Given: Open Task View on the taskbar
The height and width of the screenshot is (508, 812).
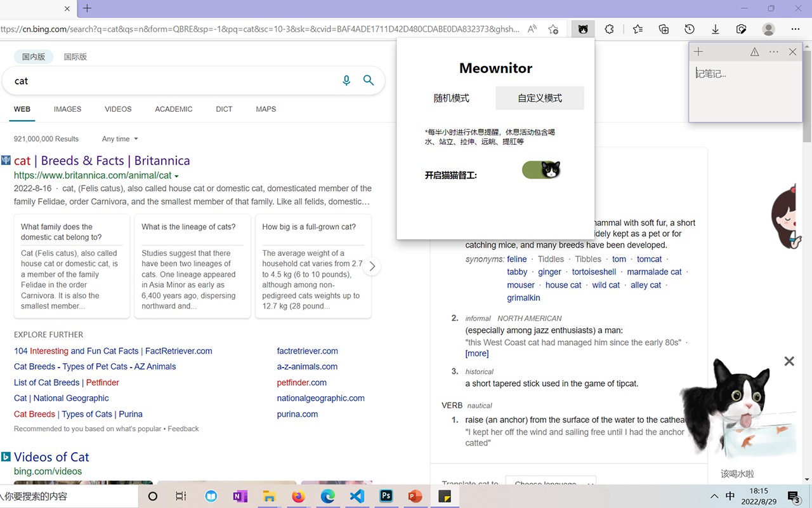Looking at the screenshot, I should click(181, 497).
